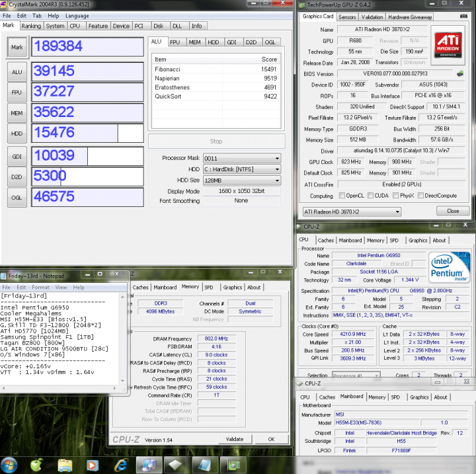Viewport: 476px width, 474px height.
Task: Open the File menu in CrystalMark
Action: pos(7,16)
